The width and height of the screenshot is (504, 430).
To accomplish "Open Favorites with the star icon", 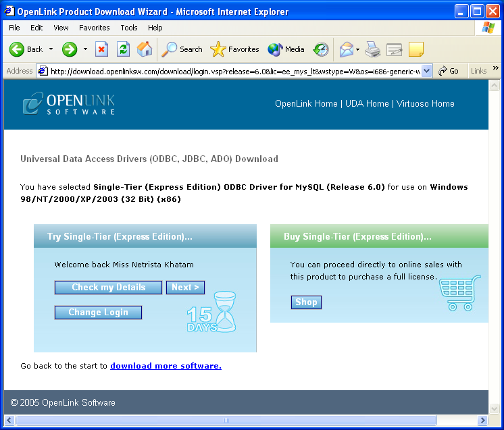I will click(x=234, y=49).
